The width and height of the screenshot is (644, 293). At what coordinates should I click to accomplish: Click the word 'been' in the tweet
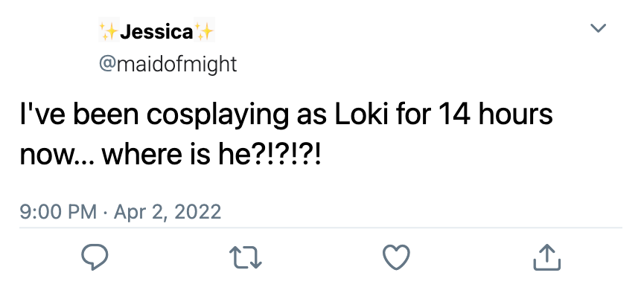[106, 115]
